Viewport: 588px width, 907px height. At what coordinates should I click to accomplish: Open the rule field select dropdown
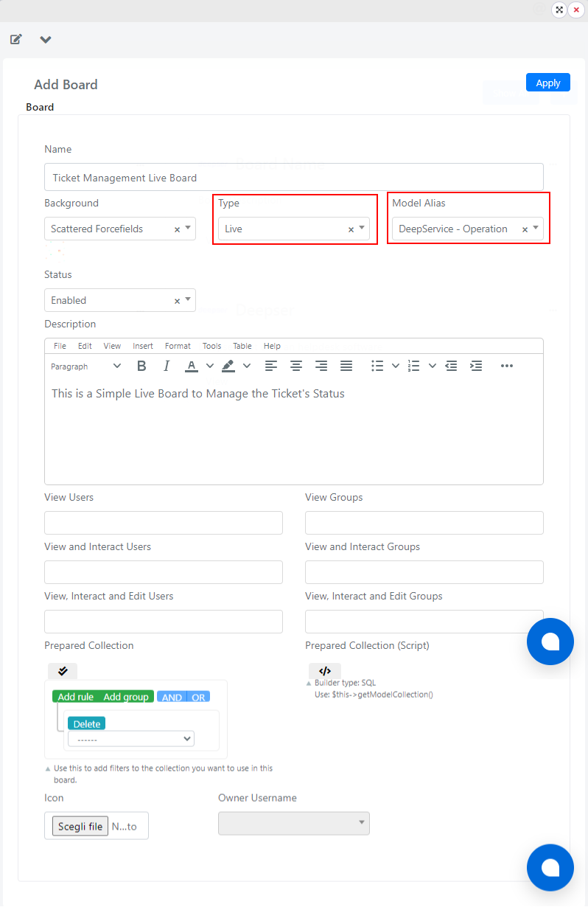tap(131, 739)
